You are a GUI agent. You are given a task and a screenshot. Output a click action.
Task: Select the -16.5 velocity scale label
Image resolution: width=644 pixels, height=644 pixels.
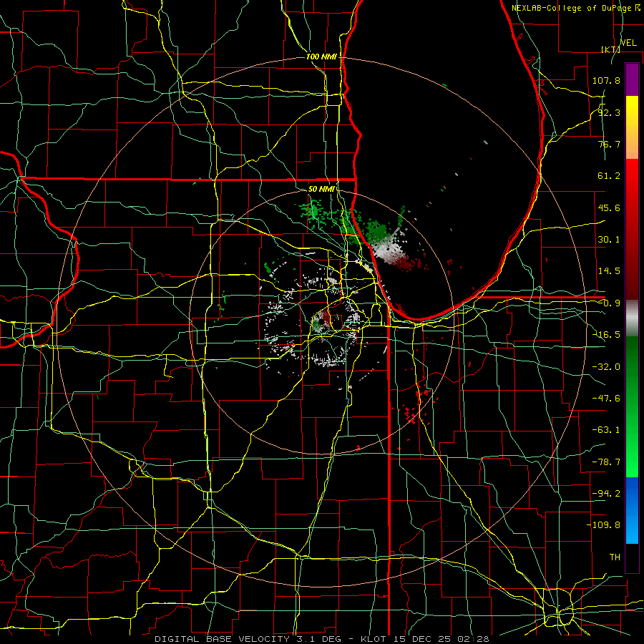click(x=606, y=335)
